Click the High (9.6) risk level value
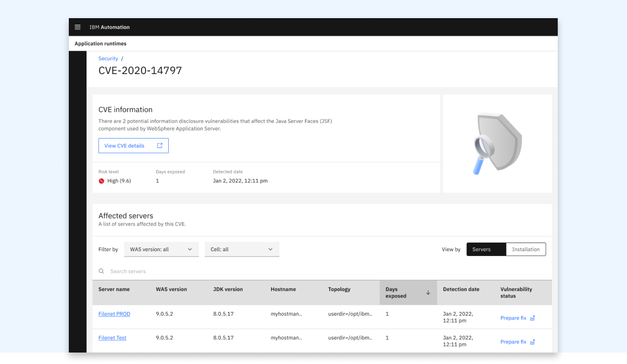This screenshot has height=364, width=627. coord(119,181)
